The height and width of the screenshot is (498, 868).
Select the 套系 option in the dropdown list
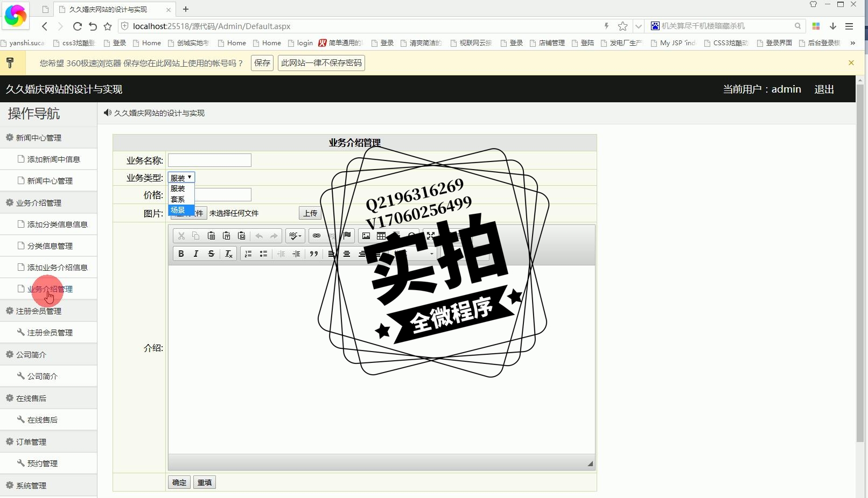(181, 199)
